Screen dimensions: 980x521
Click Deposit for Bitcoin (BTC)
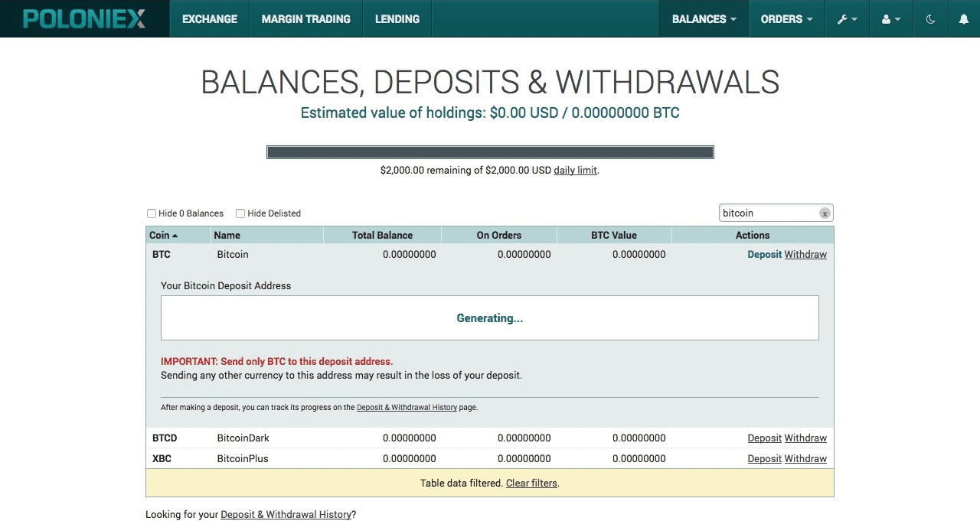[764, 254]
